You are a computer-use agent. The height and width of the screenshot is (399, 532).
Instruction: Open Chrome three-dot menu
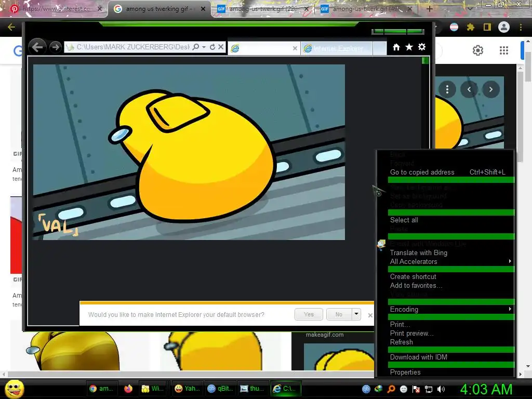click(x=521, y=27)
